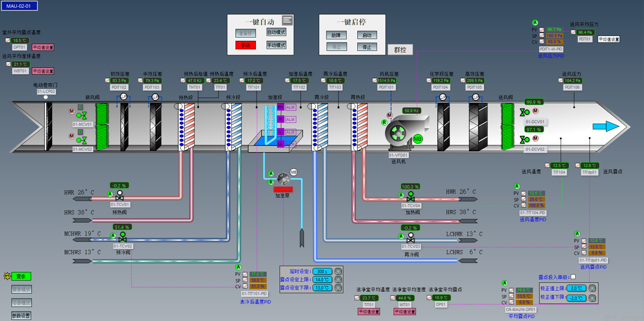Enable the 露点投入串级 checkbox

pyautogui.click(x=572, y=277)
